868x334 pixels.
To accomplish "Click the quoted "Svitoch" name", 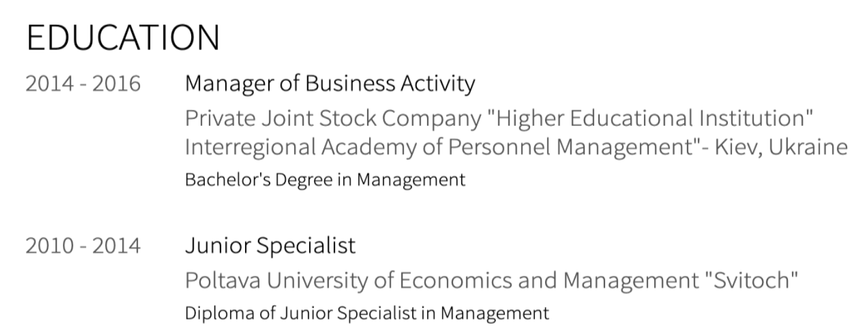I will click(751, 280).
